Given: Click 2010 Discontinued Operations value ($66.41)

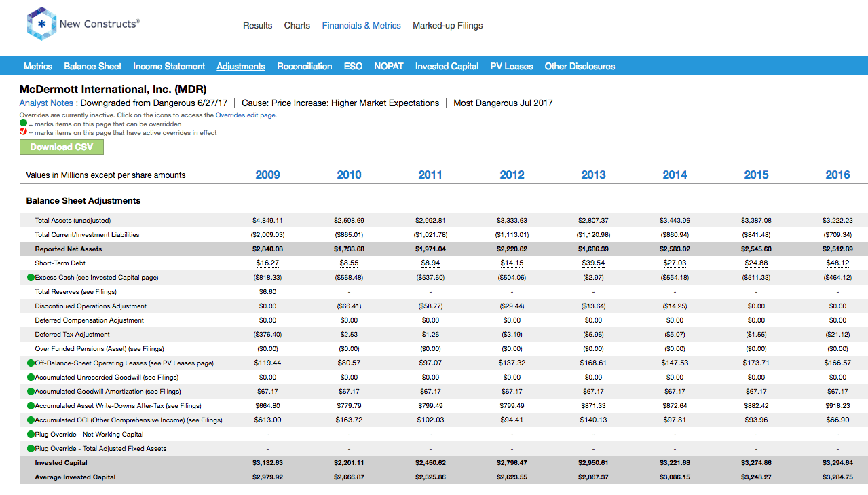Looking at the screenshot, I should coord(349,306).
